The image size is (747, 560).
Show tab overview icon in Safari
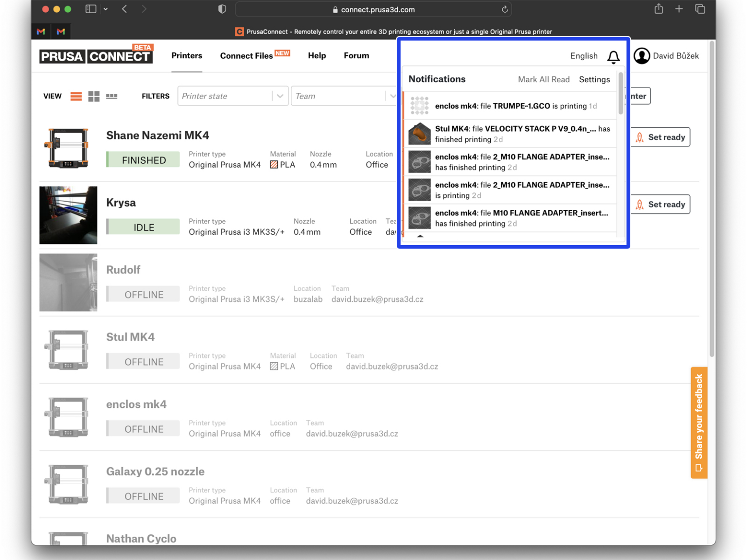tap(700, 9)
